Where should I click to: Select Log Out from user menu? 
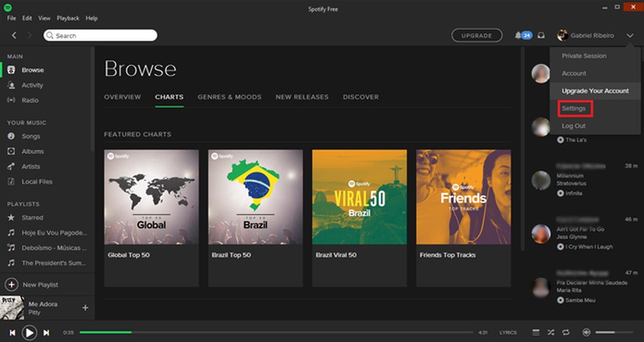573,126
